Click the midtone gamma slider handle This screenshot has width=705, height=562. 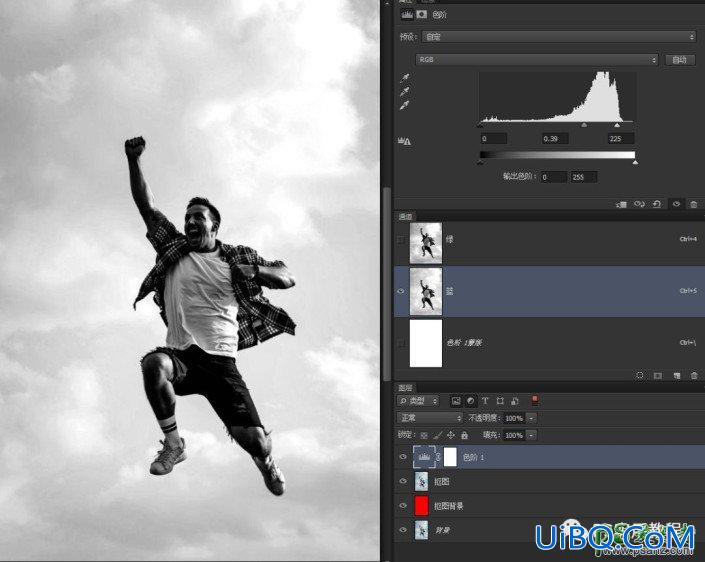(584, 125)
